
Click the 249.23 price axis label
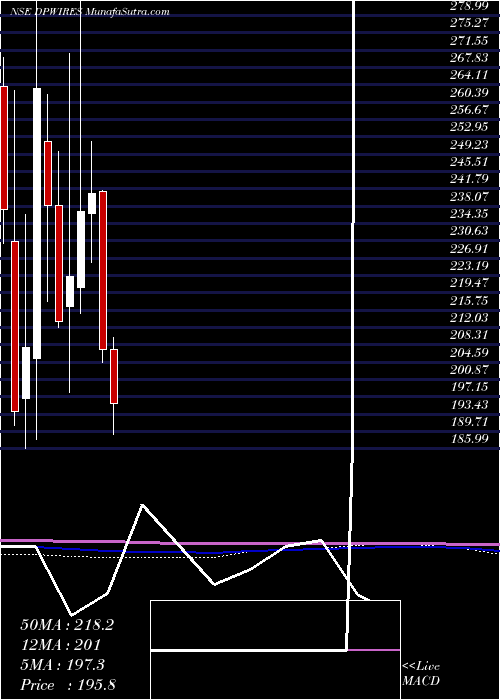pyautogui.click(x=468, y=145)
